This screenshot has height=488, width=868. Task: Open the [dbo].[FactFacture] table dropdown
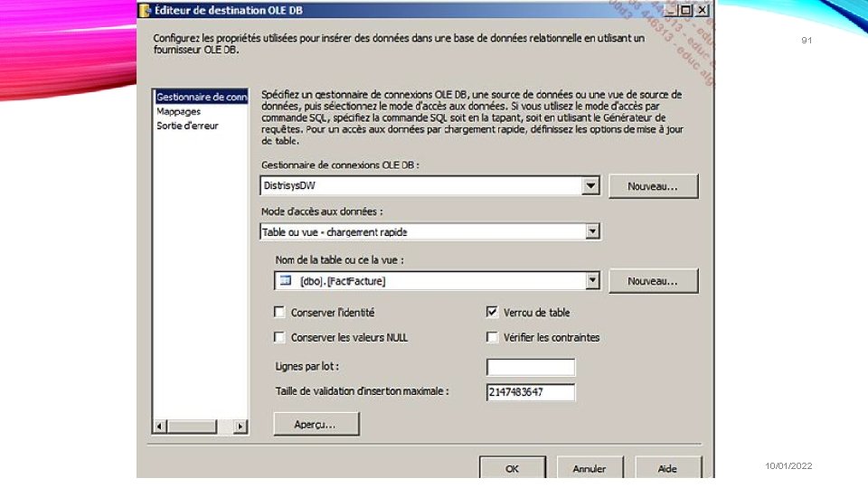click(x=592, y=280)
